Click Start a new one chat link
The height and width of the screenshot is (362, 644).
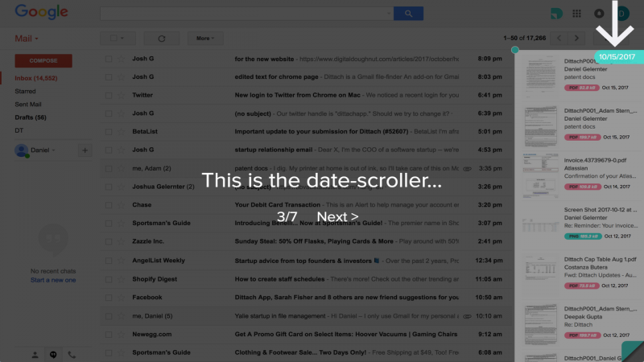53,280
